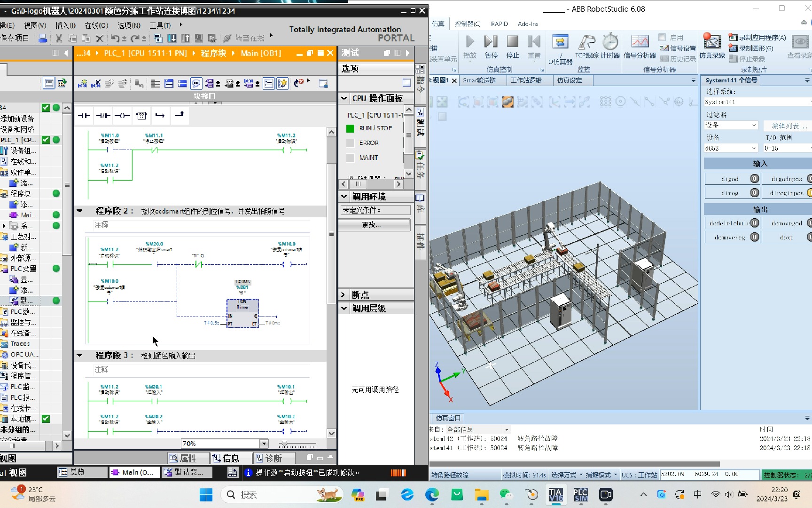Click the 保存项目 button
The height and width of the screenshot is (508, 812).
[15, 38]
